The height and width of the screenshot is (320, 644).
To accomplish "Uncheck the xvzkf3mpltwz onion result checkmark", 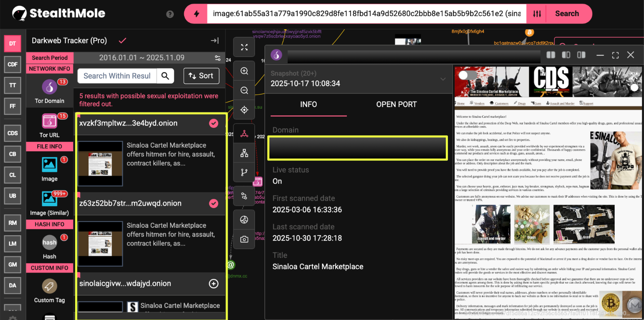I will point(214,123).
